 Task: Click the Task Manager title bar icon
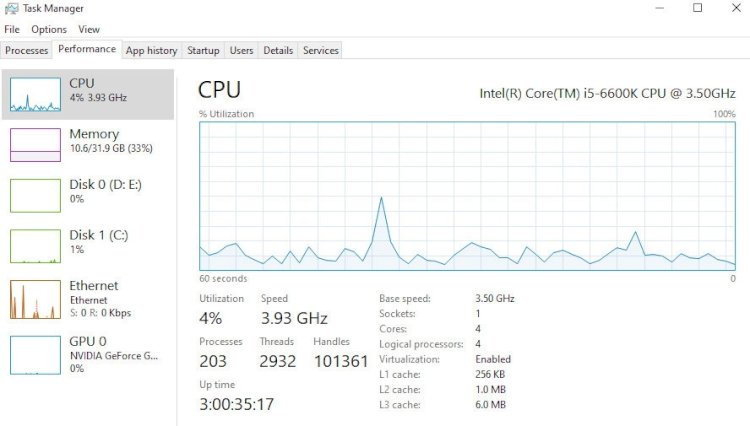(x=11, y=8)
